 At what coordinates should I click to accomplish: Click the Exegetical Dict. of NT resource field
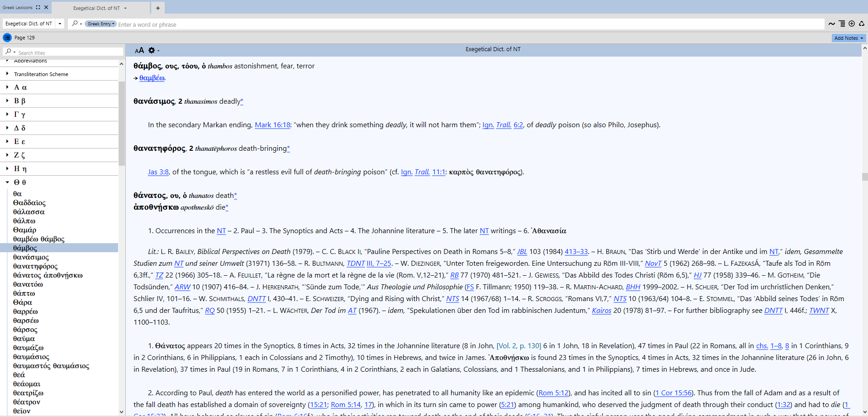click(x=29, y=24)
